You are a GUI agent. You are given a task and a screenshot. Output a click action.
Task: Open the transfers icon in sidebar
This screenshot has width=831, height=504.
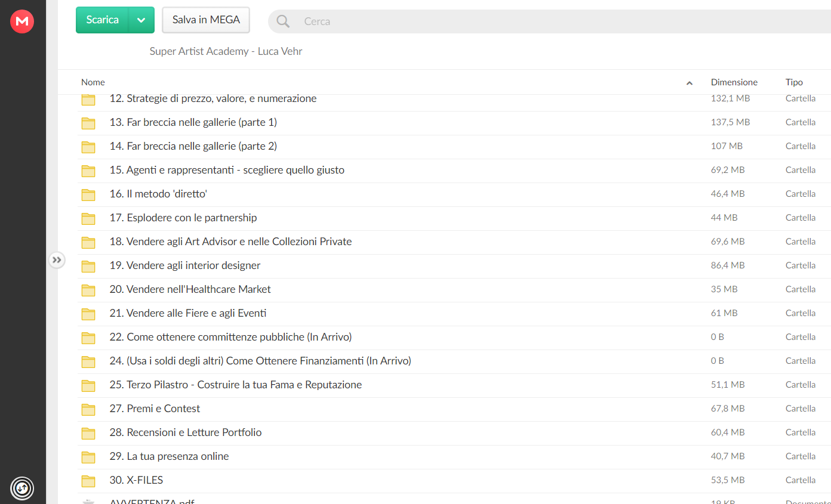point(22,488)
